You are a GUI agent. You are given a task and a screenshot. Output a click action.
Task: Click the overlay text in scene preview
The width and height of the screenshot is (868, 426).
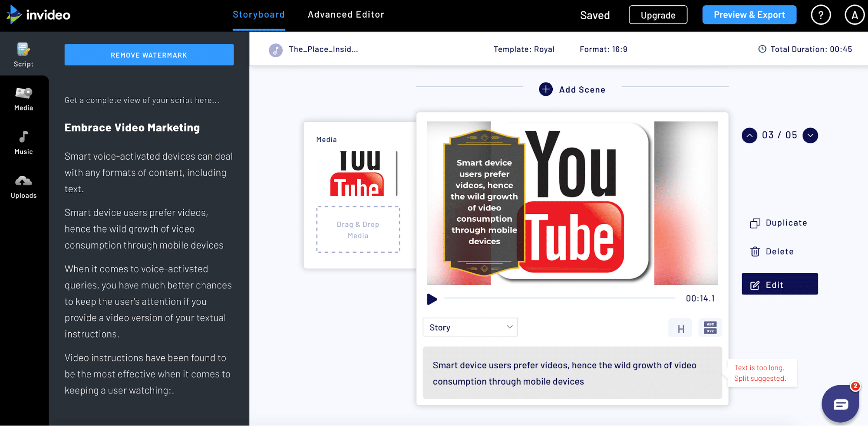484,202
